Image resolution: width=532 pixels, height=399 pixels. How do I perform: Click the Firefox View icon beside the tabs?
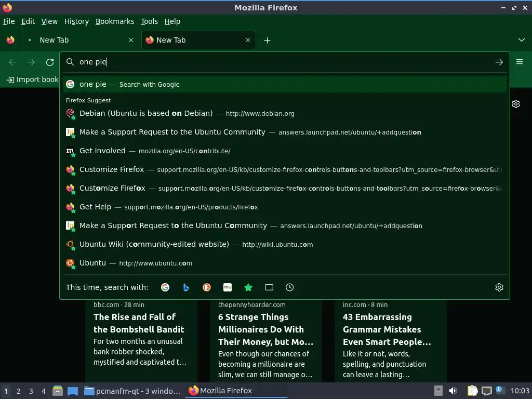tap(10, 40)
